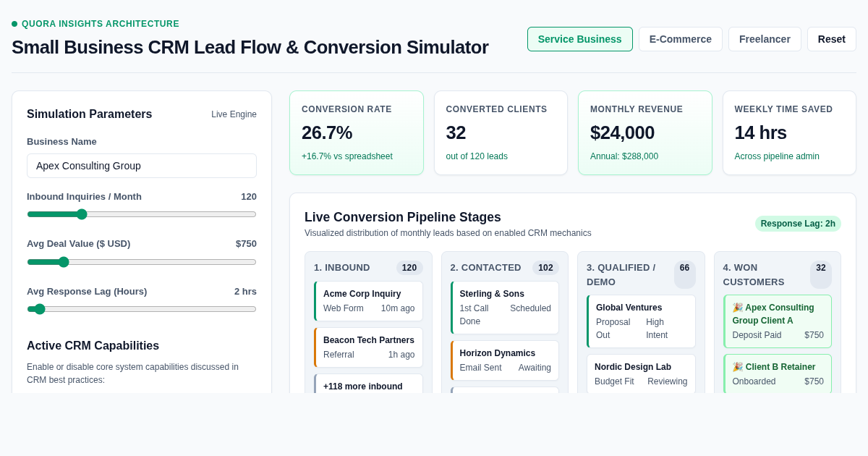The image size is (868, 456).
Task: Click the 'Across pipeline admin' text
Action: tap(777, 156)
